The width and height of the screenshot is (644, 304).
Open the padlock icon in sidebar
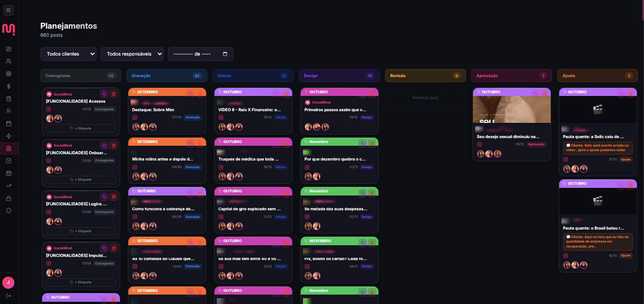tap(9, 198)
